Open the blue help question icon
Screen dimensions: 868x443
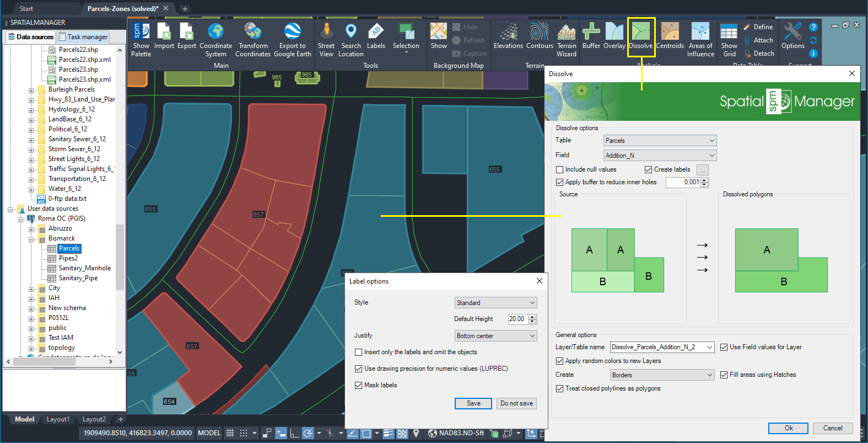pos(813,27)
